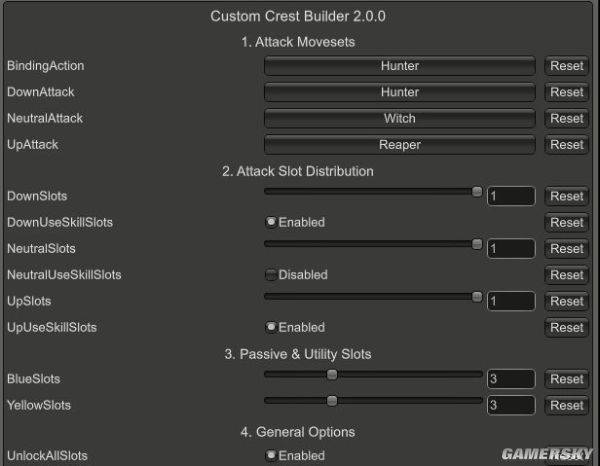Click the NeutralSlots value input box
Screen dimensions: 600x466
click(510, 248)
